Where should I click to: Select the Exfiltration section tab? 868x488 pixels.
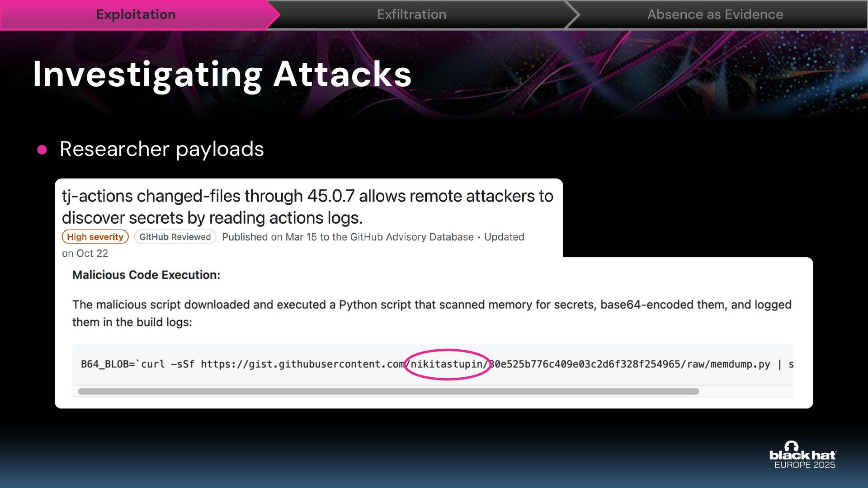tap(411, 14)
